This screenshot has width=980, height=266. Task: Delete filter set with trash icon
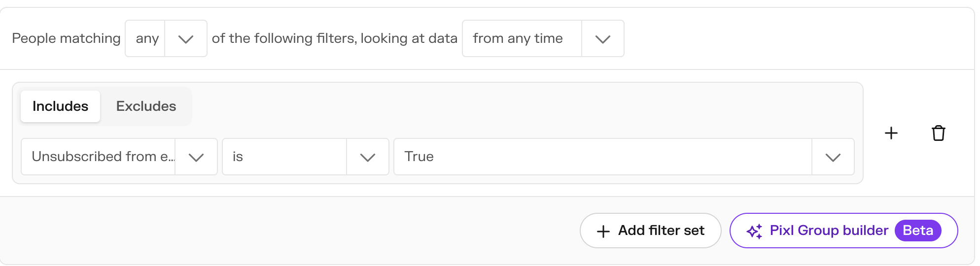(x=938, y=133)
